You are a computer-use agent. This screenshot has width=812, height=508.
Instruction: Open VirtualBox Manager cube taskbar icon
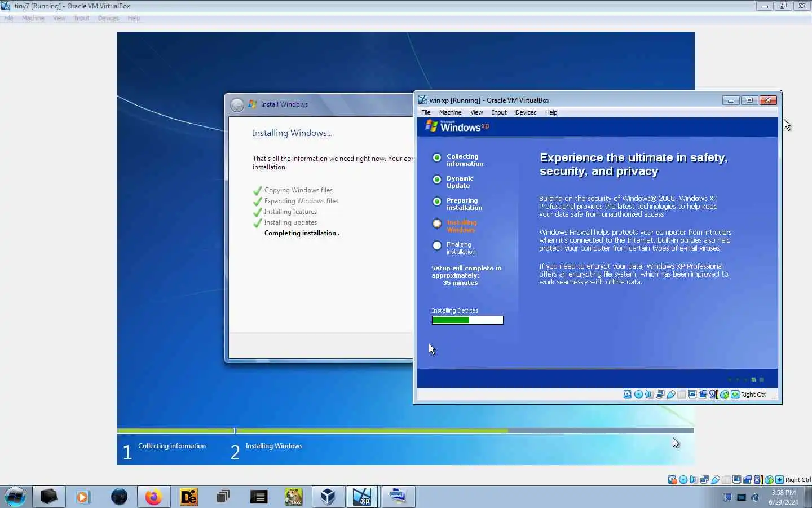[328, 497]
